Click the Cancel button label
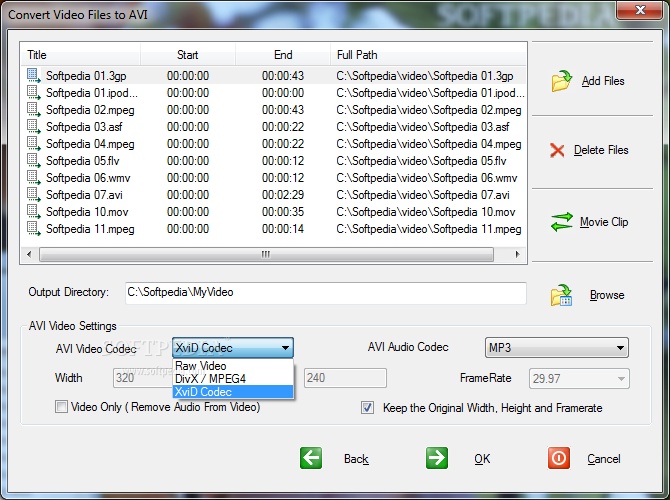Viewport: 670px width, 500px height. 603,459
